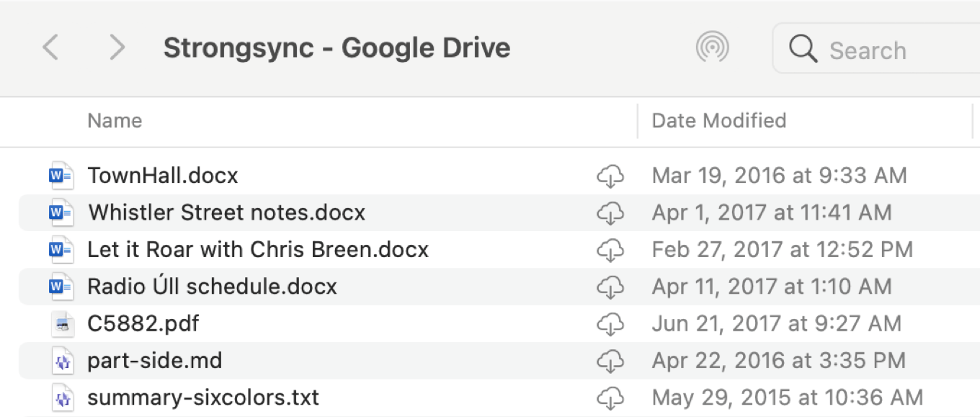Image resolution: width=980 pixels, height=417 pixels.
Task: Click the Word icon beside TownHall.docx
Action: [61, 176]
